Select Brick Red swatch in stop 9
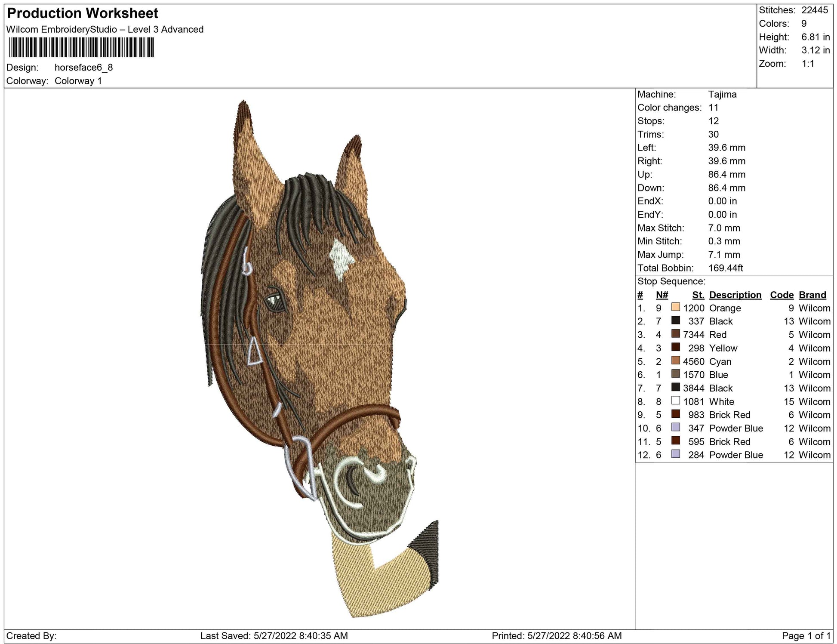837x644 pixels. 675,414
